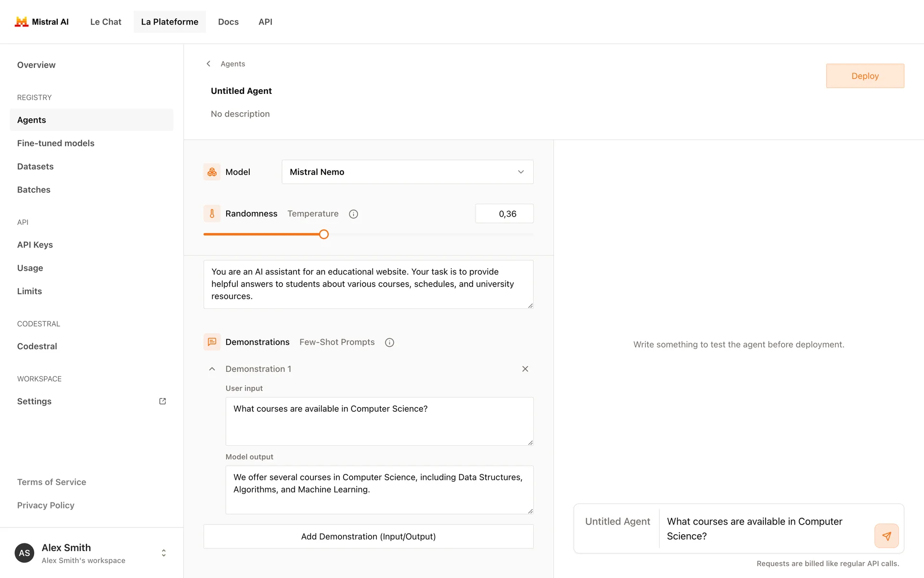The height and width of the screenshot is (578, 924).
Task: Switch to the Le Chat tab
Action: (105, 22)
